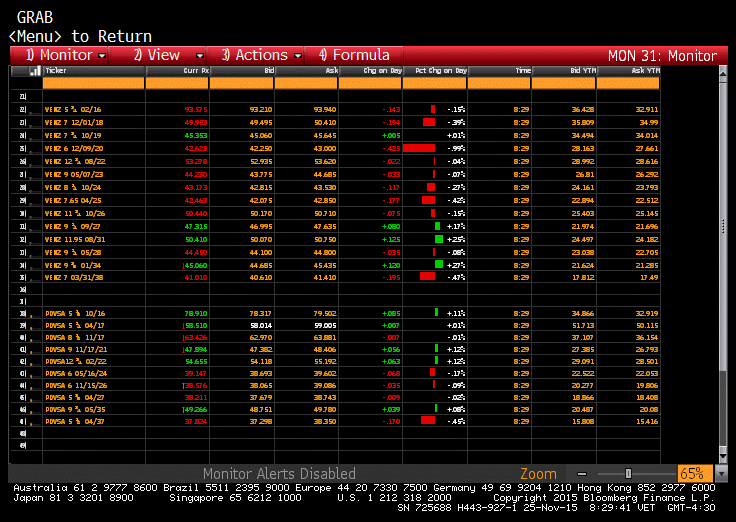This screenshot has height=522, width=736.
Task: Select the VENZ 7 12/01/18 ticker
Action: click(x=74, y=123)
